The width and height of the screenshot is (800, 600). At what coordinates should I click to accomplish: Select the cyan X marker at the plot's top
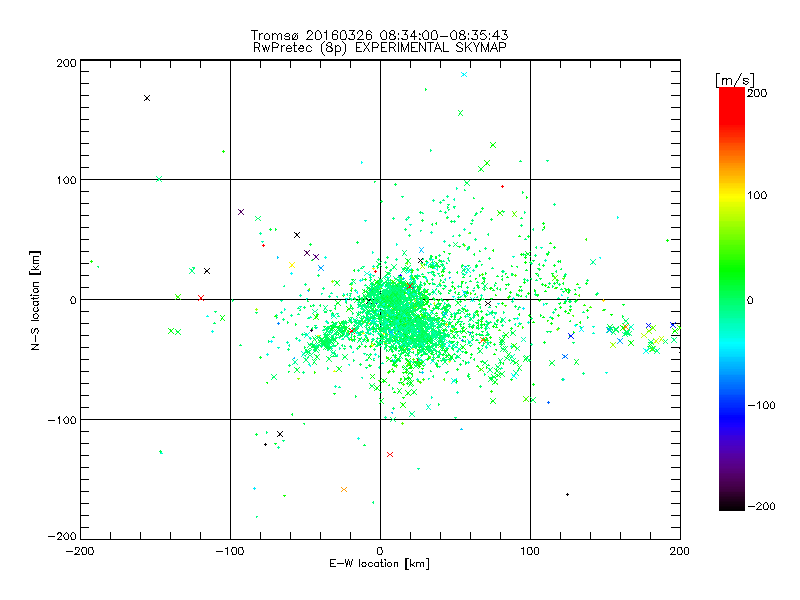(x=464, y=74)
